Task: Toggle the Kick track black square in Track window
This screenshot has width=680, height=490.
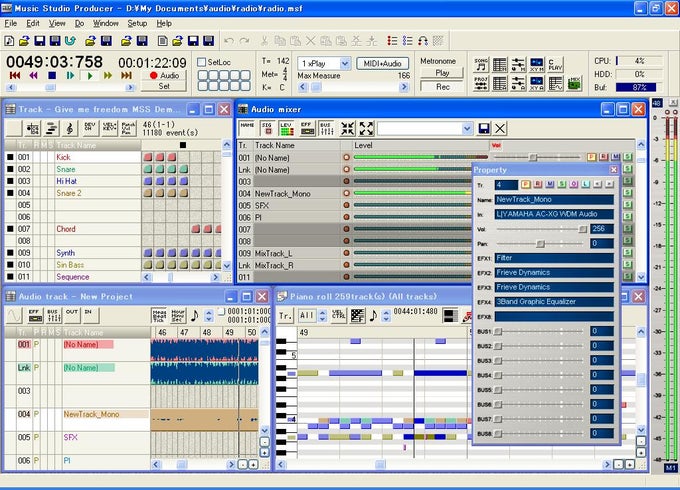Action: click(x=10, y=157)
